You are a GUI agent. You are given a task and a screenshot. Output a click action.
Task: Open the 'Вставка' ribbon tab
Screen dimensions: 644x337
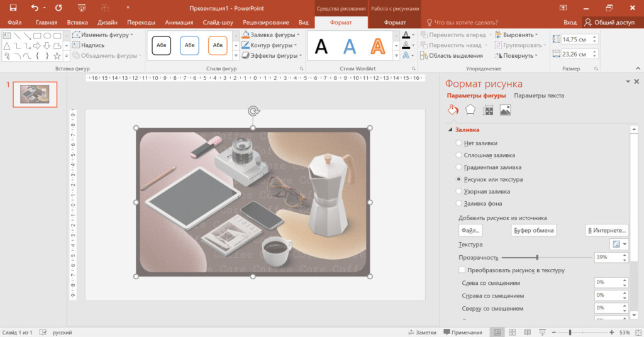coord(77,23)
